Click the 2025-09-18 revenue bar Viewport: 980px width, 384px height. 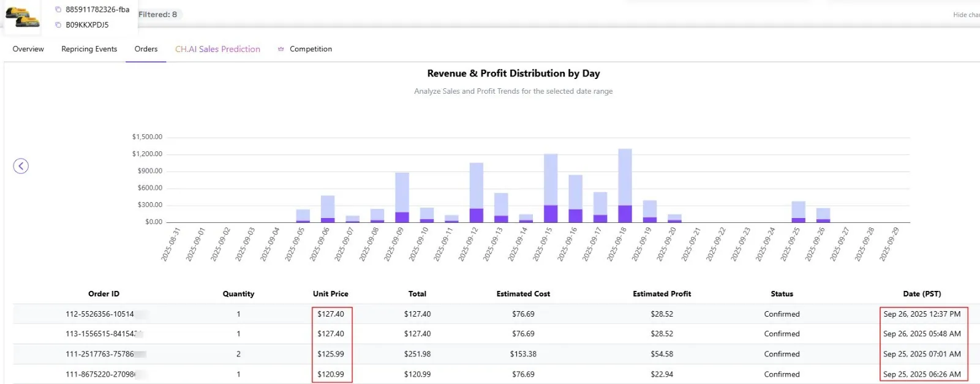[x=625, y=186]
